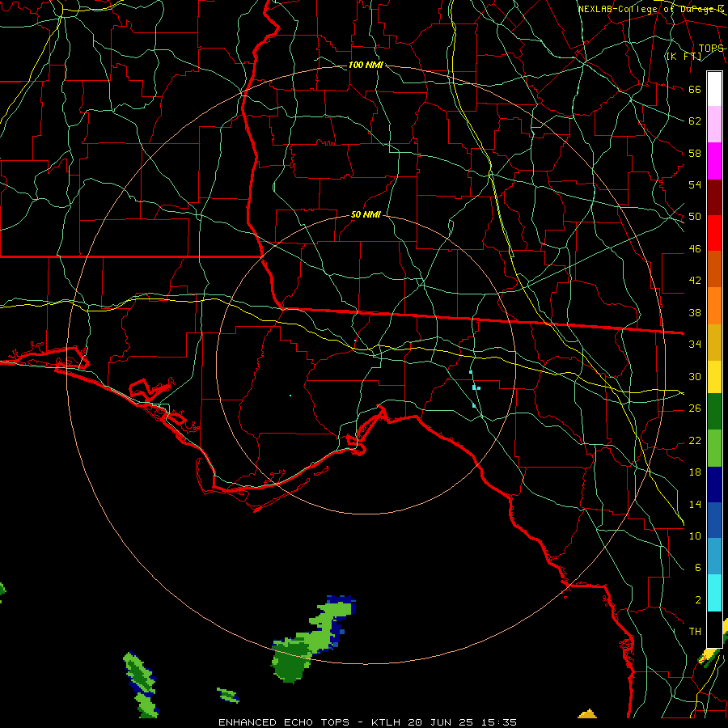This screenshot has height=728, width=728.
Task: Click the "TOPS" legend heading
Action: (711, 49)
